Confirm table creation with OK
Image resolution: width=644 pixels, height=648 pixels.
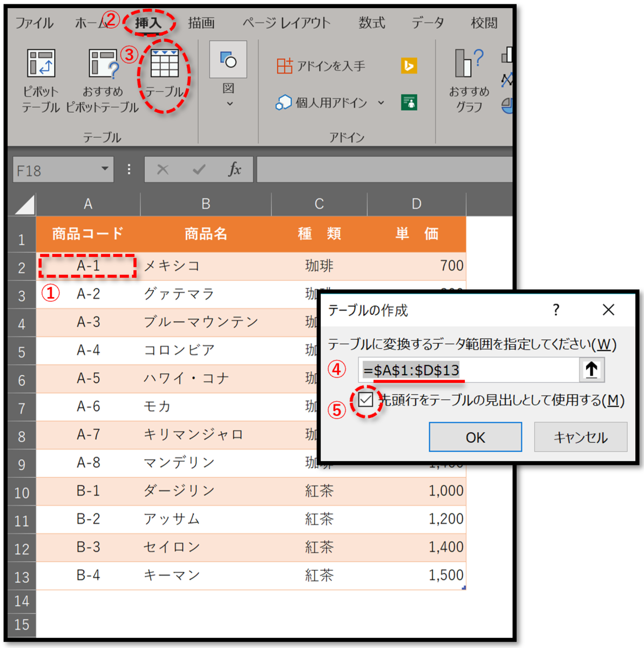(474, 436)
